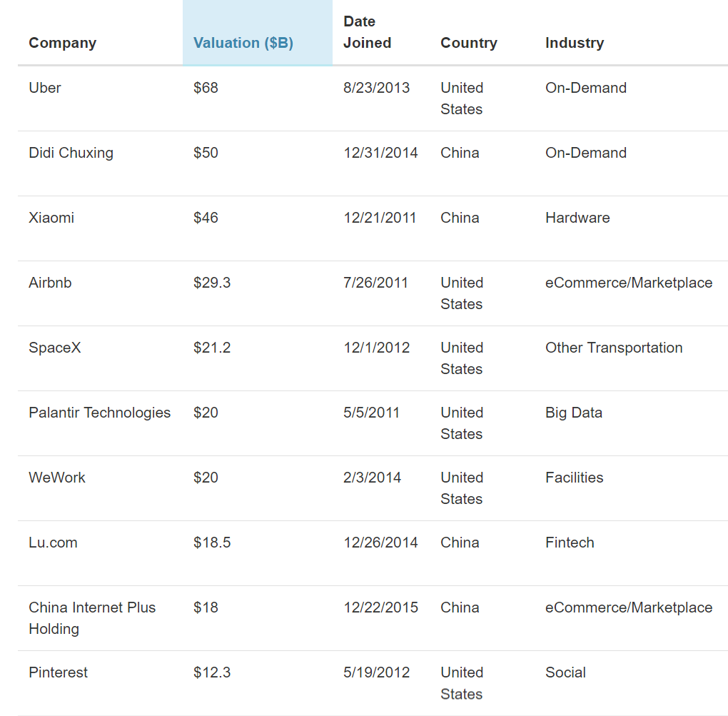Screen dimensions: 728x716
Task: Click the Industry column header
Action: [x=574, y=43]
